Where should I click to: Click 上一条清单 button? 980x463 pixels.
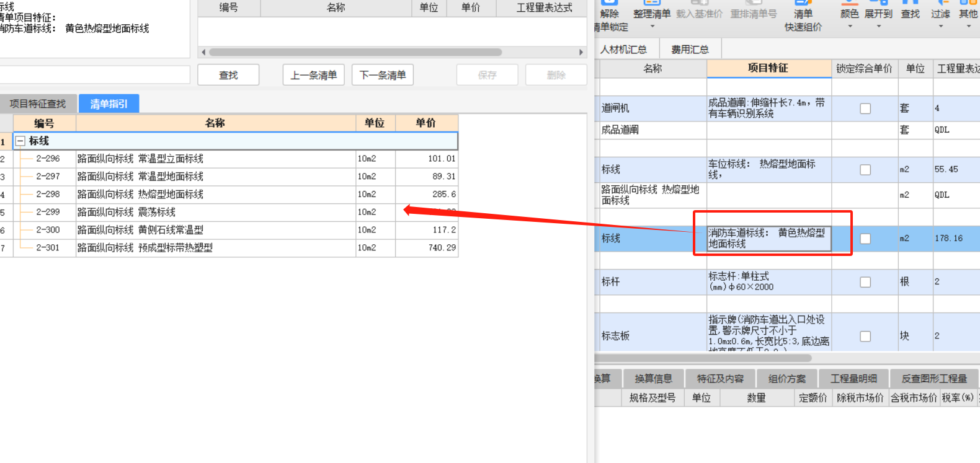click(x=313, y=75)
